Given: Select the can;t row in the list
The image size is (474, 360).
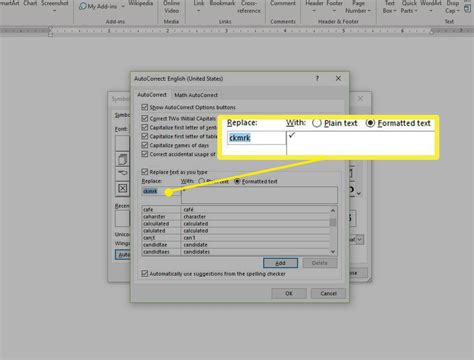Looking at the screenshot, I should pos(235,238).
